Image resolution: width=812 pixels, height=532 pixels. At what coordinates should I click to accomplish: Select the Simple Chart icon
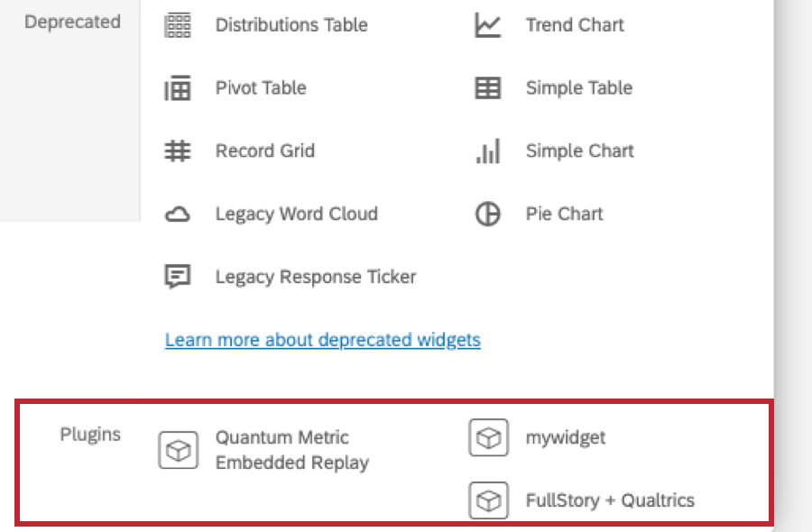coord(487,151)
